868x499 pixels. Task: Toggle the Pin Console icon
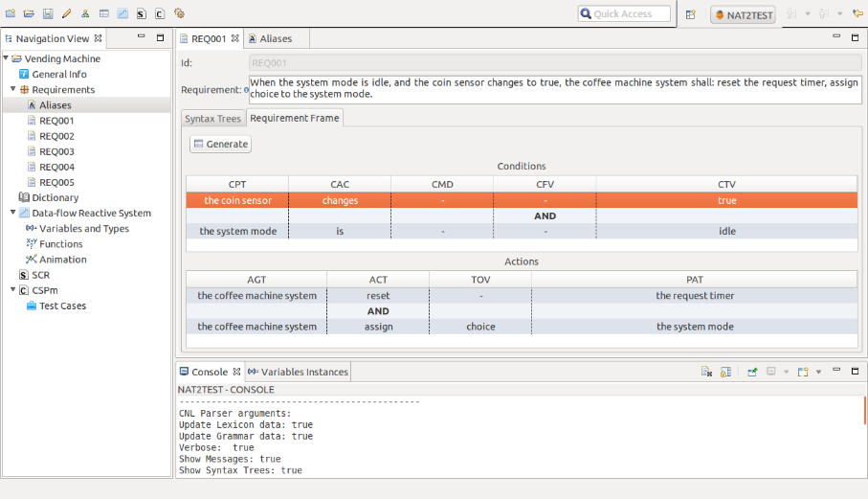[x=752, y=372]
